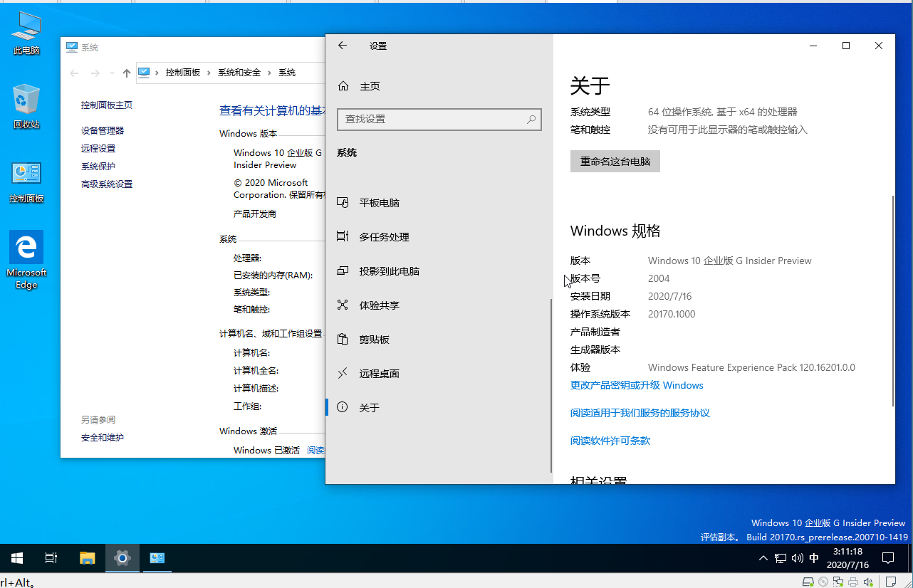Screen dimensions: 913x588
Task: Click the up arrow in 系统 window
Action: 126,73
